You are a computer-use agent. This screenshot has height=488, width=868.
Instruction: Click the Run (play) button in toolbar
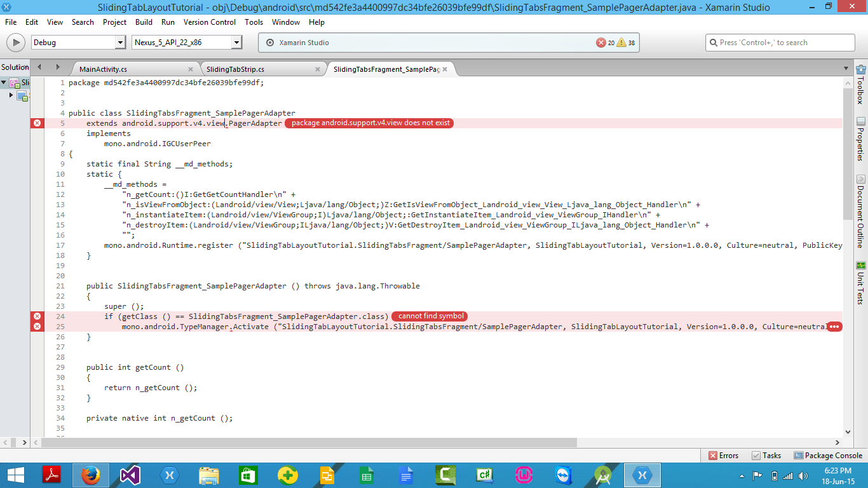tap(15, 43)
